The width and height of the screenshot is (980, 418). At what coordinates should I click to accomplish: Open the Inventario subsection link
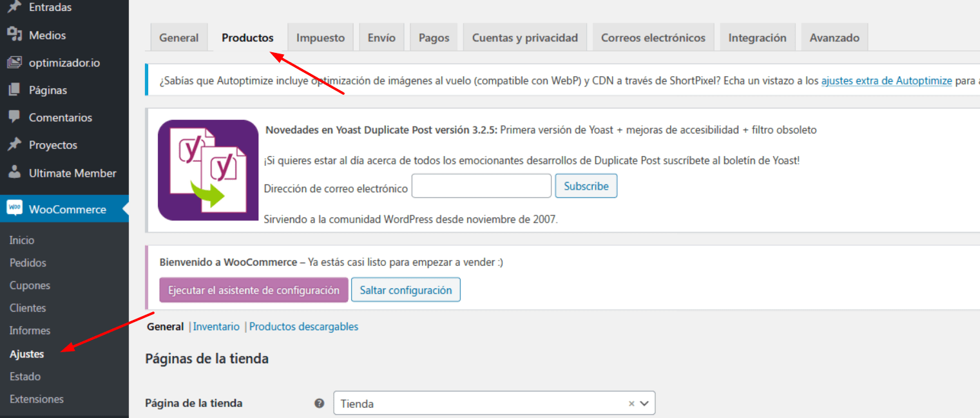[216, 326]
